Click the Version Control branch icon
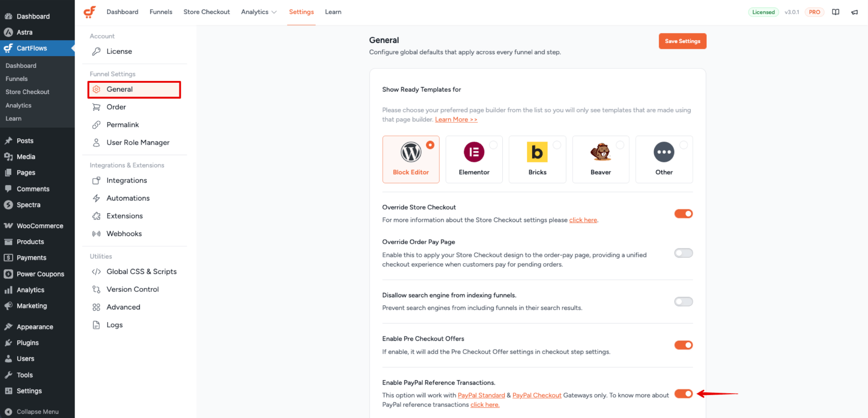This screenshot has height=418, width=868. coord(96,290)
